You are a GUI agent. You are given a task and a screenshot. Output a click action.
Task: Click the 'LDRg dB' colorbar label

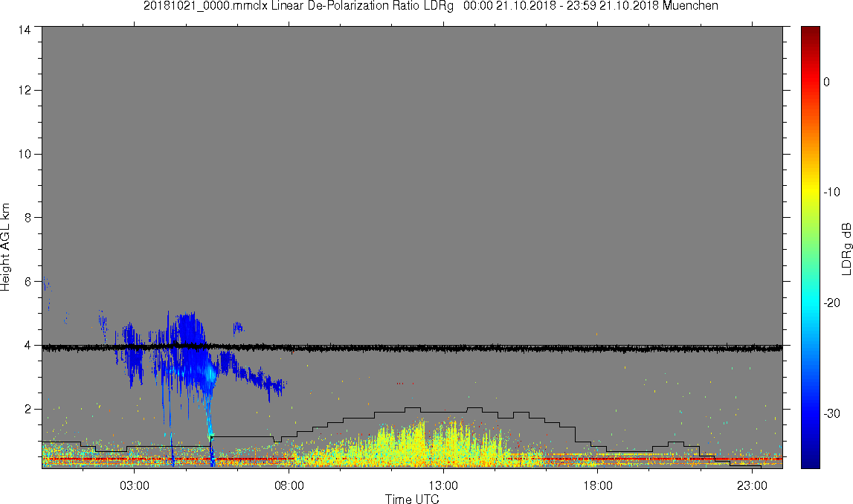[x=846, y=248]
